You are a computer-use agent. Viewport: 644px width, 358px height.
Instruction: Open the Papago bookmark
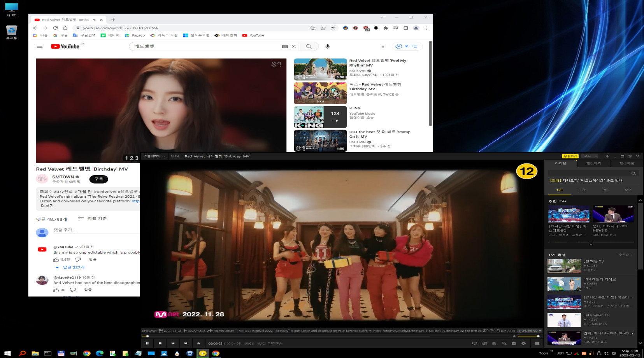135,35
